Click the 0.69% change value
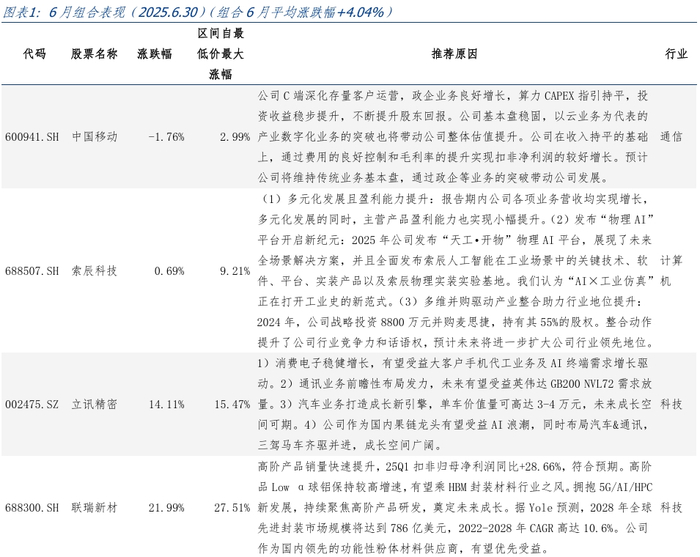The height and width of the screenshot is (557, 700). pyautogui.click(x=169, y=271)
